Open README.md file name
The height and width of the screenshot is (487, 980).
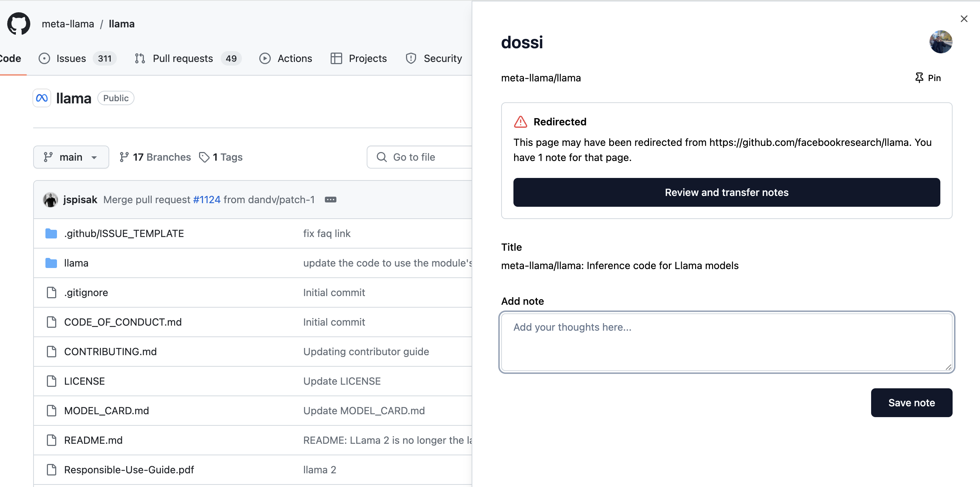(93, 440)
